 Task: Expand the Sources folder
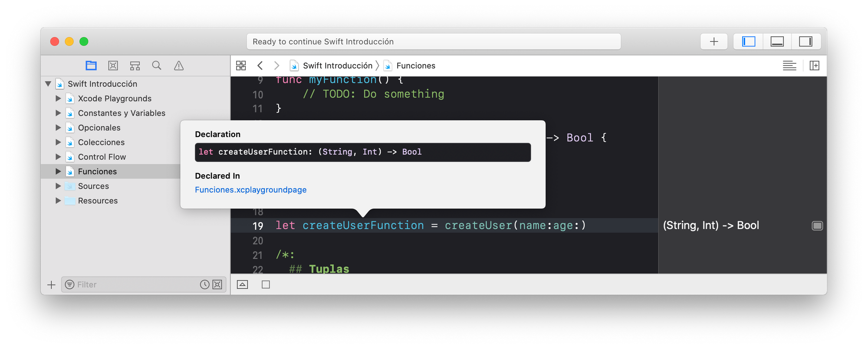pos(58,186)
